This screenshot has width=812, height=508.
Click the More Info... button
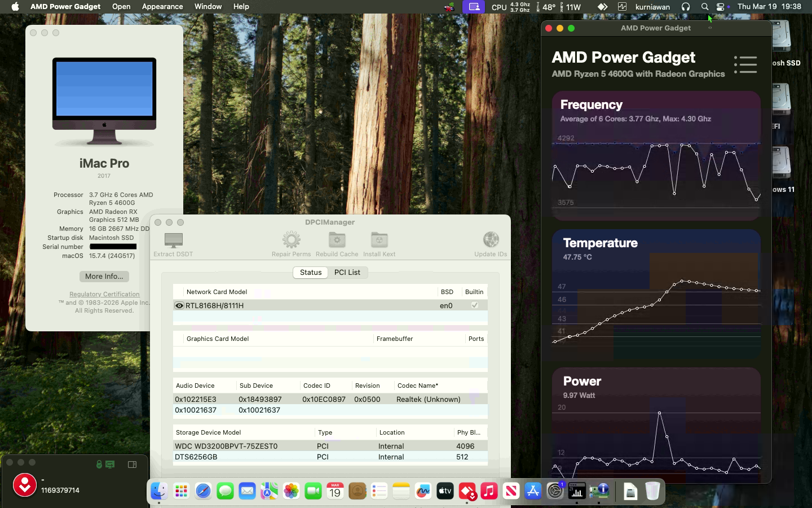pos(104,276)
